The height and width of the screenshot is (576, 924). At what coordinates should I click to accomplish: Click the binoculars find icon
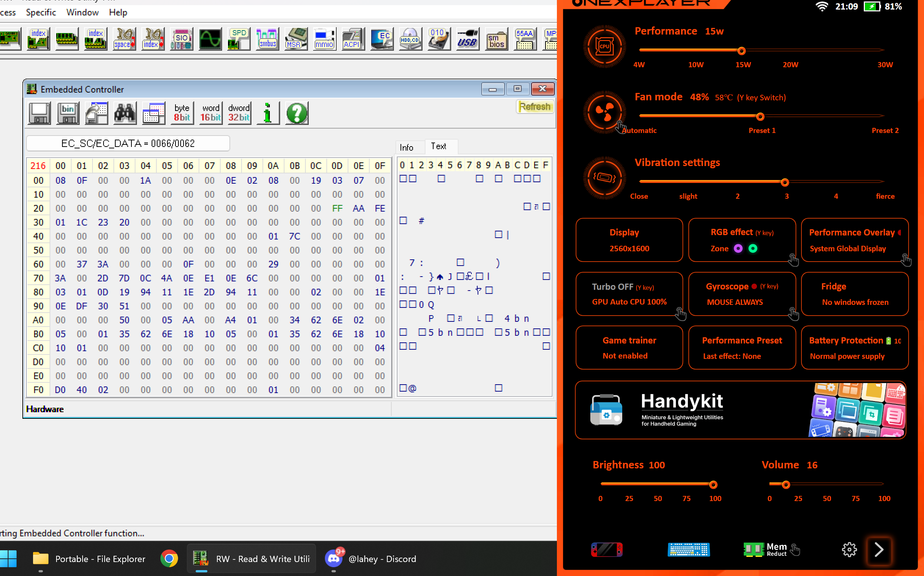pyautogui.click(x=125, y=113)
